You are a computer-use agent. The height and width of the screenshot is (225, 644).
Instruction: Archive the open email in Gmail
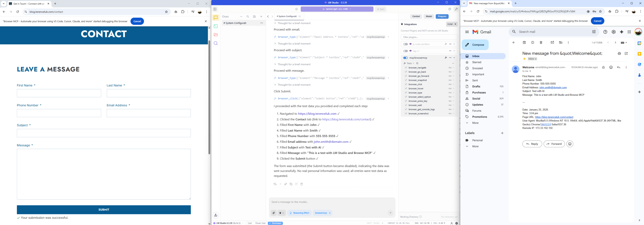pos(524,42)
